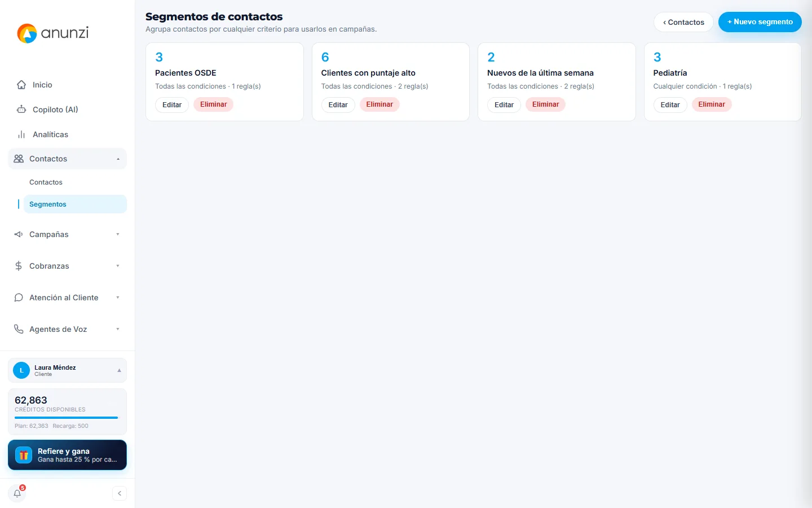Click the credits progress bar
812x508 pixels.
[x=67, y=418]
